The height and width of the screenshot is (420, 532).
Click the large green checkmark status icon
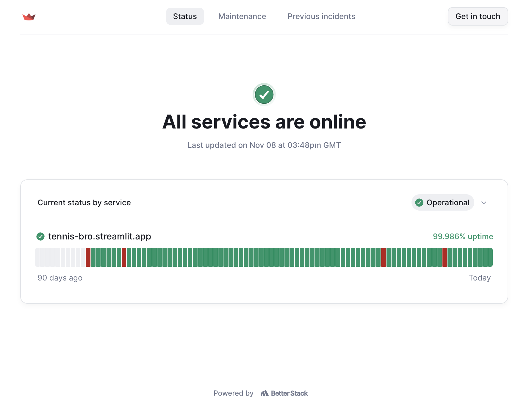264,95
